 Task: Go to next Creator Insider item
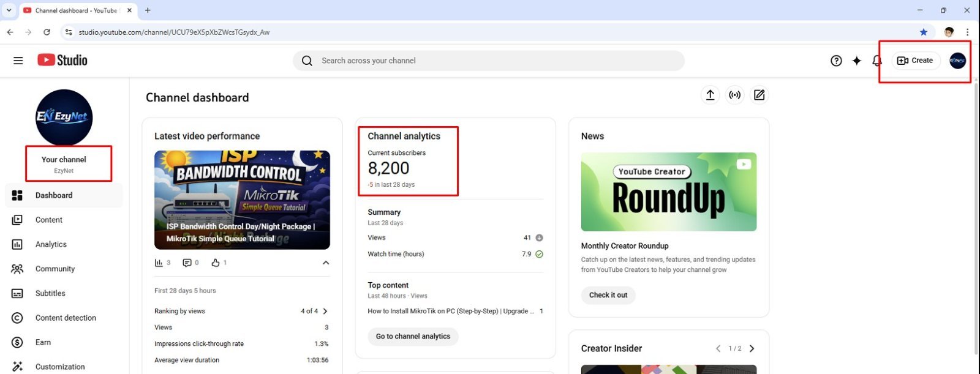[x=752, y=348]
